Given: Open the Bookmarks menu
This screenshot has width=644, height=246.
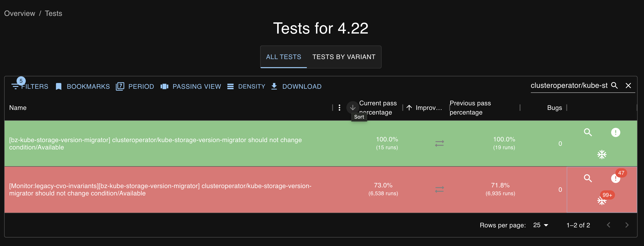Looking at the screenshot, I should click(83, 86).
